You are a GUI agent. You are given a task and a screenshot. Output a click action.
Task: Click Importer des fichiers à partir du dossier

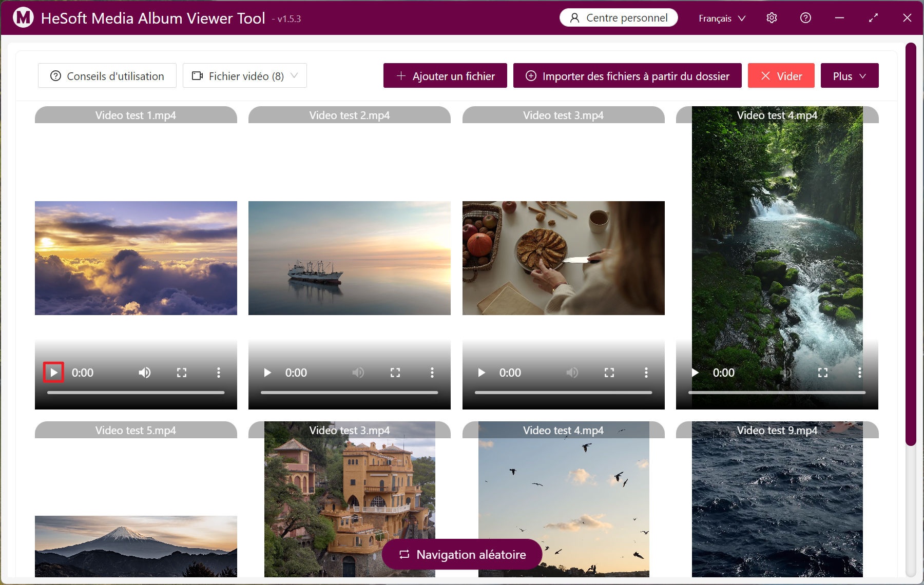627,76
